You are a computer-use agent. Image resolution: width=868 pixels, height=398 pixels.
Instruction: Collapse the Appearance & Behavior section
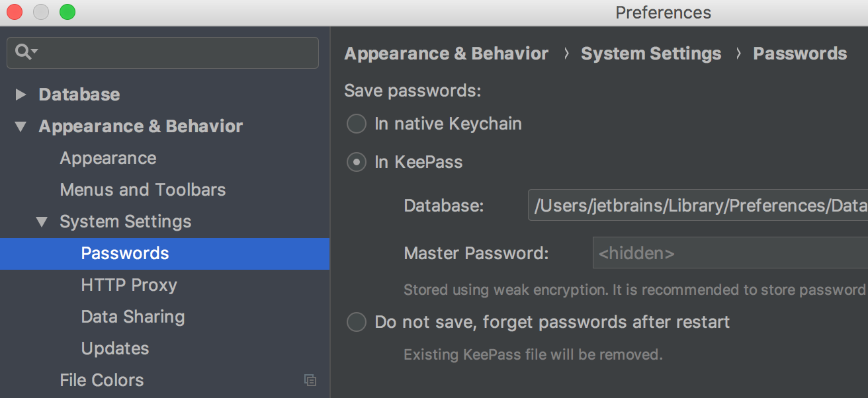tap(21, 126)
